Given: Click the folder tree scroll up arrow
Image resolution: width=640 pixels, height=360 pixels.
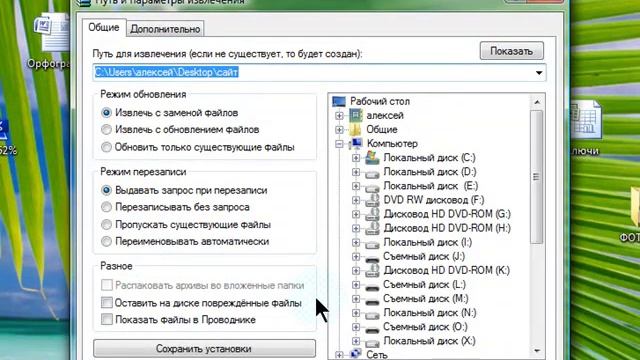Looking at the screenshot, I should pos(537,102).
